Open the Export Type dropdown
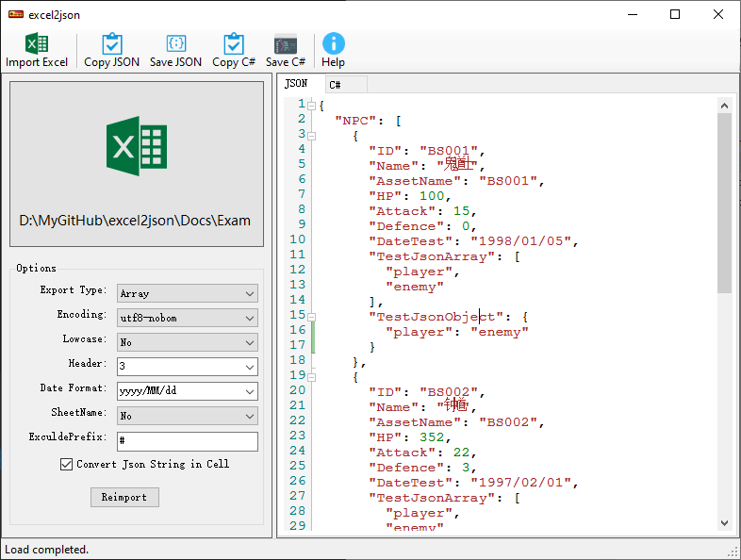This screenshot has height=560, width=741. [x=188, y=293]
